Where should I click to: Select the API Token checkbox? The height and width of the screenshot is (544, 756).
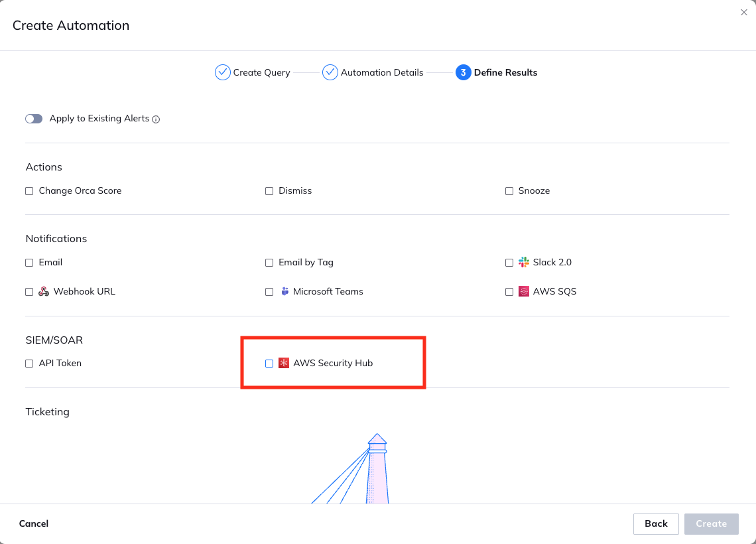click(29, 364)
